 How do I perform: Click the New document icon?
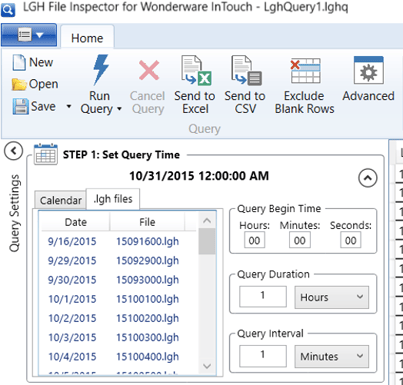[x=19, y=62]
